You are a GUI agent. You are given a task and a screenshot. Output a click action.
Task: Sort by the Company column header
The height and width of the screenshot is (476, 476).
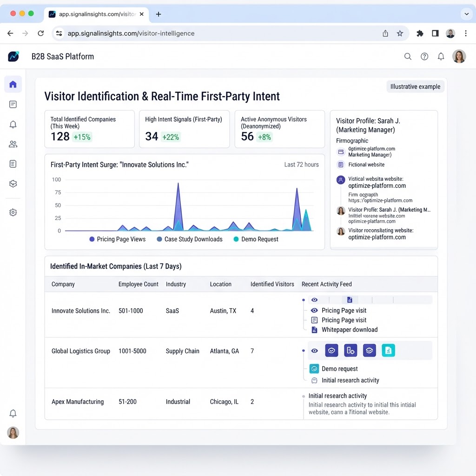(63, 284)
